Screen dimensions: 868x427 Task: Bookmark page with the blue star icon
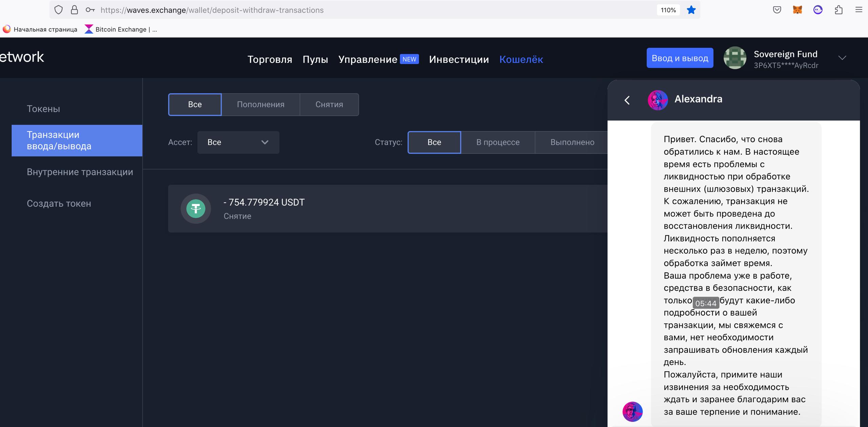(691, 10)
